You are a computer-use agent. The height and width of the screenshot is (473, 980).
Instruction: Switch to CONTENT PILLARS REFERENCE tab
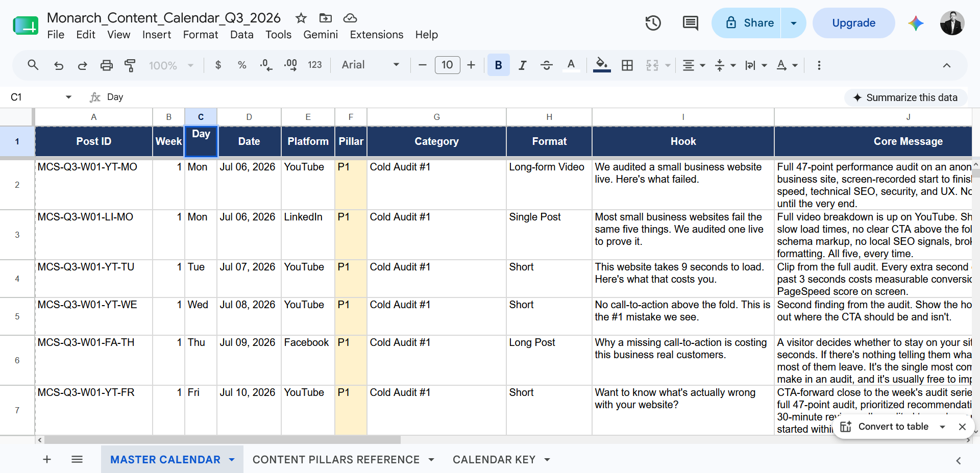(x=336, y=459)
